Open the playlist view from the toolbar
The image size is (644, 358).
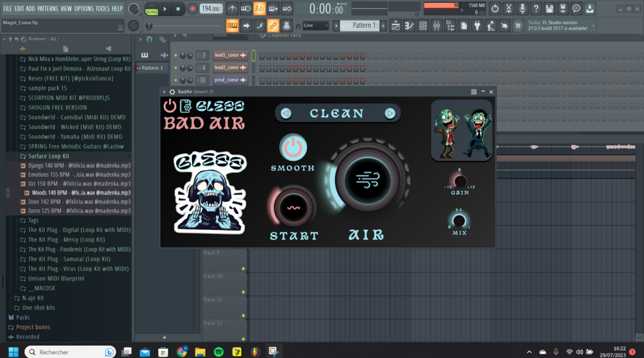click(x=395, y=26)
